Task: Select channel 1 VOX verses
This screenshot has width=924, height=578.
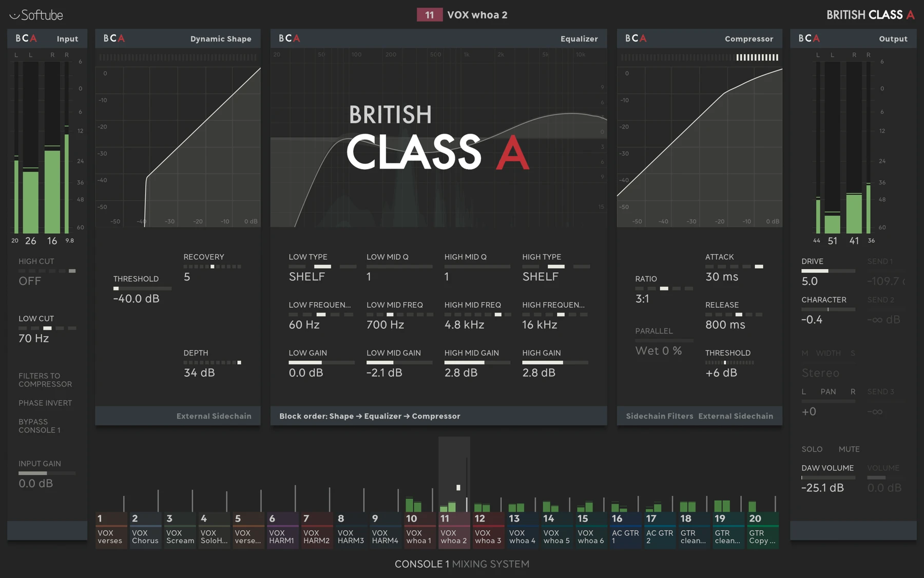Action: click(111, 530)
